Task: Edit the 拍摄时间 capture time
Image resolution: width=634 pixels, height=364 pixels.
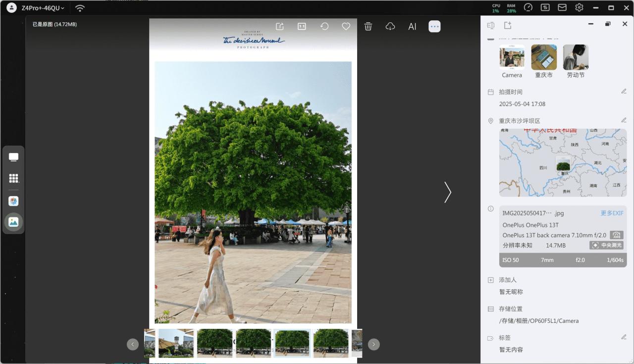Action: pos(624,92)
